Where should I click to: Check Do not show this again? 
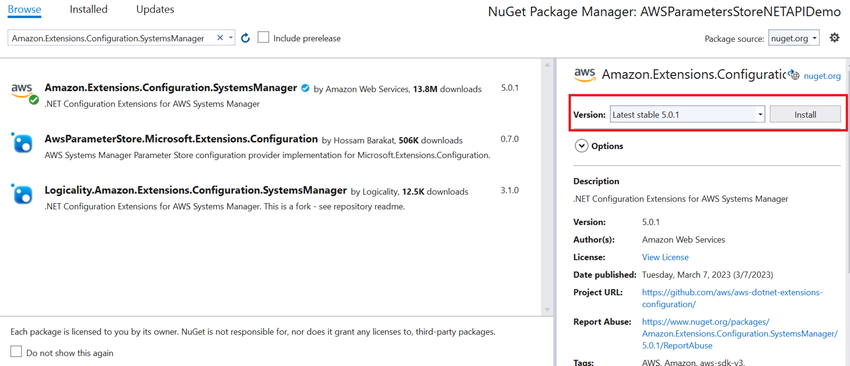[16, 352]
